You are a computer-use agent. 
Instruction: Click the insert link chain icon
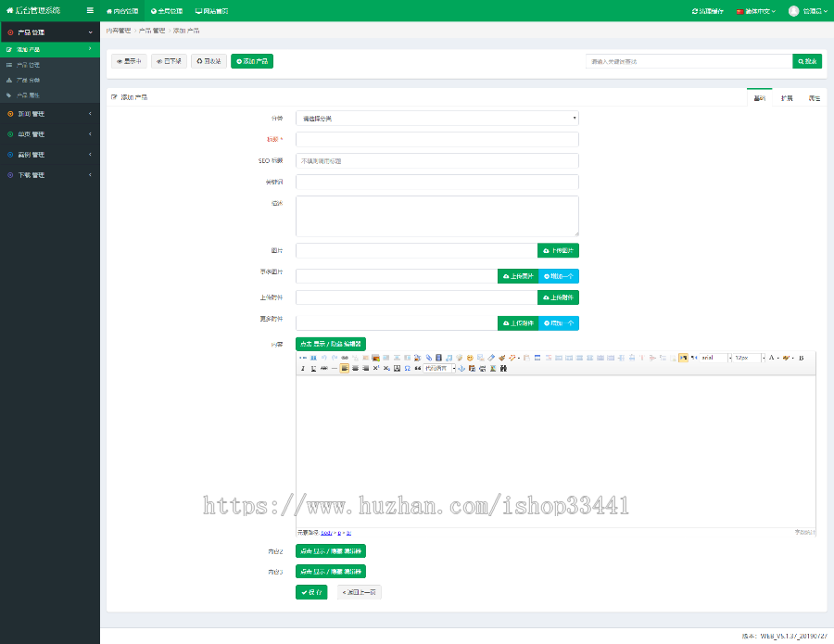coord(345,358)
